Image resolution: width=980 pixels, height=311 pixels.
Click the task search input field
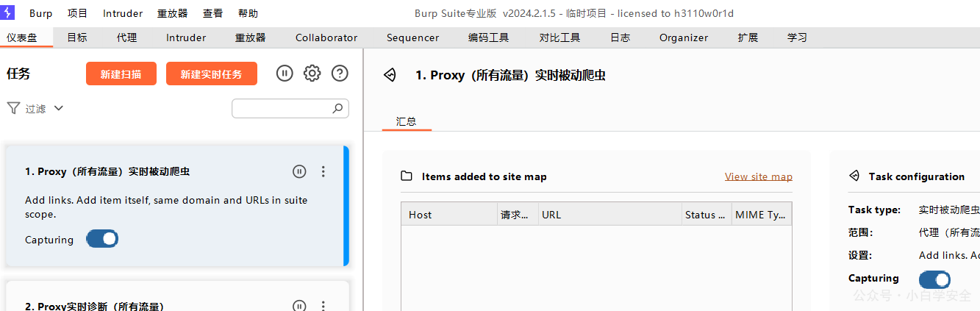[x=290, y=108]
